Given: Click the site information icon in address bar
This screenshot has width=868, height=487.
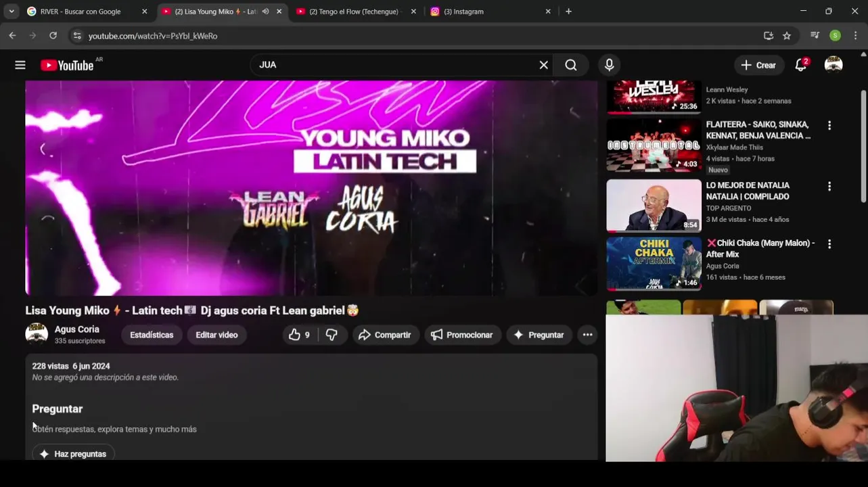Looking at the screenshot, I should tap(77, 36).
